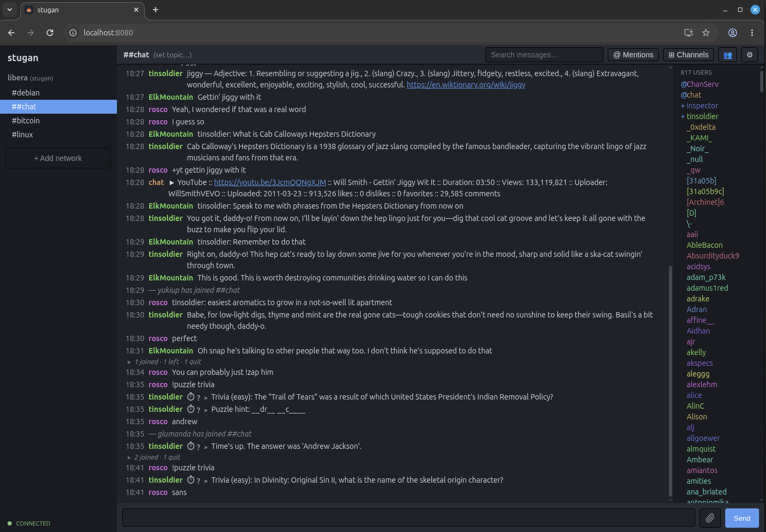Bookmark this page with the star icon
The image size is (766, 532).
tap(706, 33)
